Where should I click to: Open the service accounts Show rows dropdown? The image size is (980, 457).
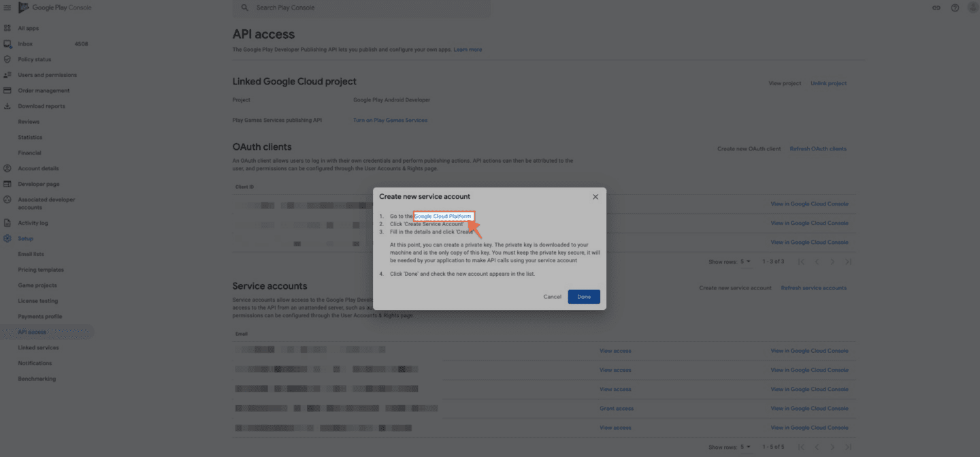tap(746, 447)
